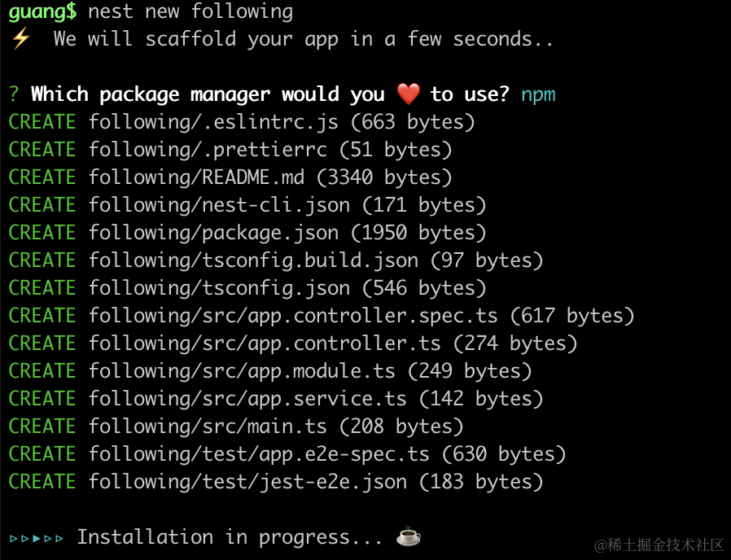Click the following/package.json path
Image resolution: width=731 pixels, height=560 pixels.
pyautogui.click(x=213, y=234)
